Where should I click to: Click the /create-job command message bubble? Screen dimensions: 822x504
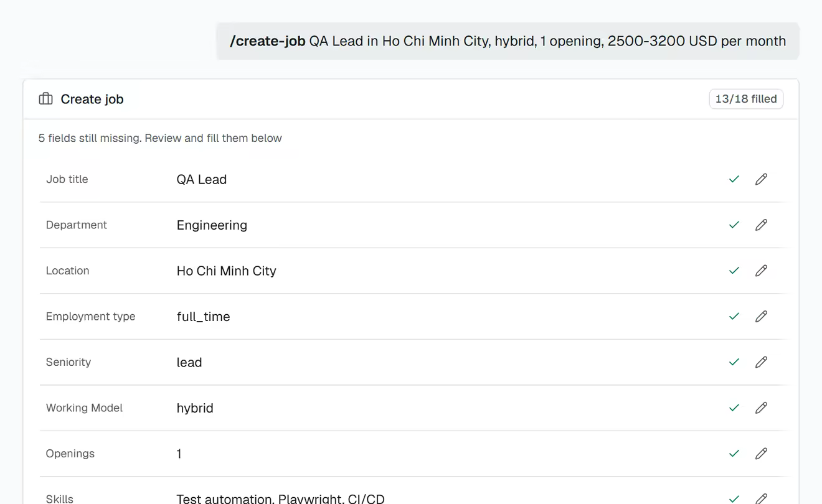(x=508, y=41)
